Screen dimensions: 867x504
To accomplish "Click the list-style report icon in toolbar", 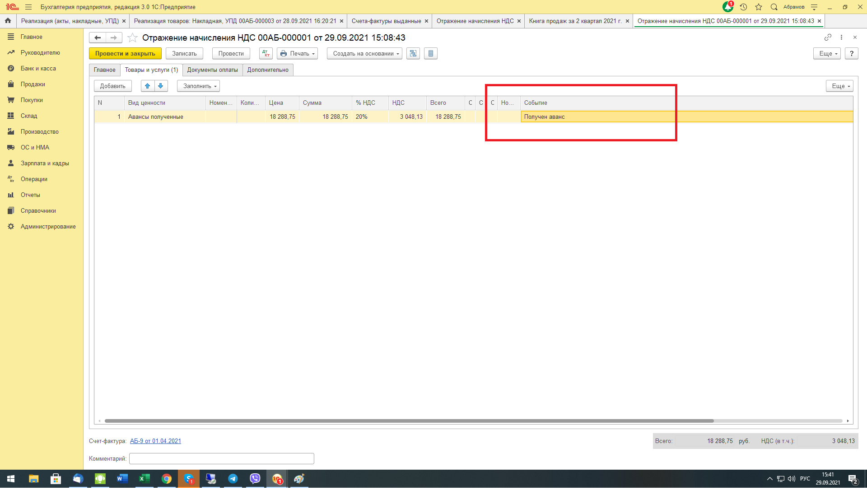I will pyautogui.click(x=430, y=53).
